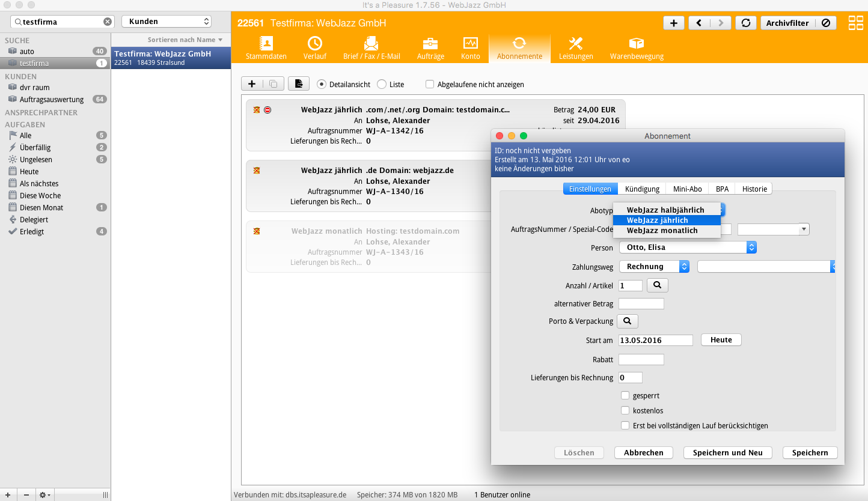Choose WebJazz halbjährlich from Abotyp list
Viewport: 868px width, 501px height.
click(x=667, y=210)
